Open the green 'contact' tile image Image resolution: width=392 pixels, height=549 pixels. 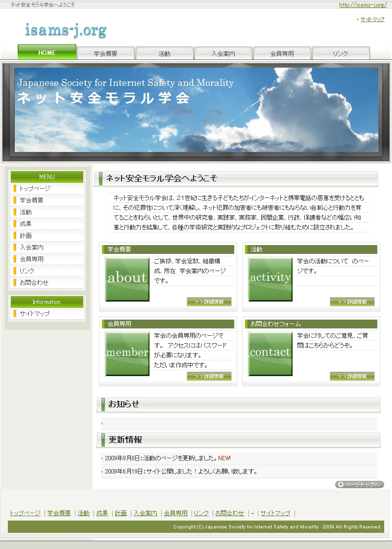coord(270,353)
